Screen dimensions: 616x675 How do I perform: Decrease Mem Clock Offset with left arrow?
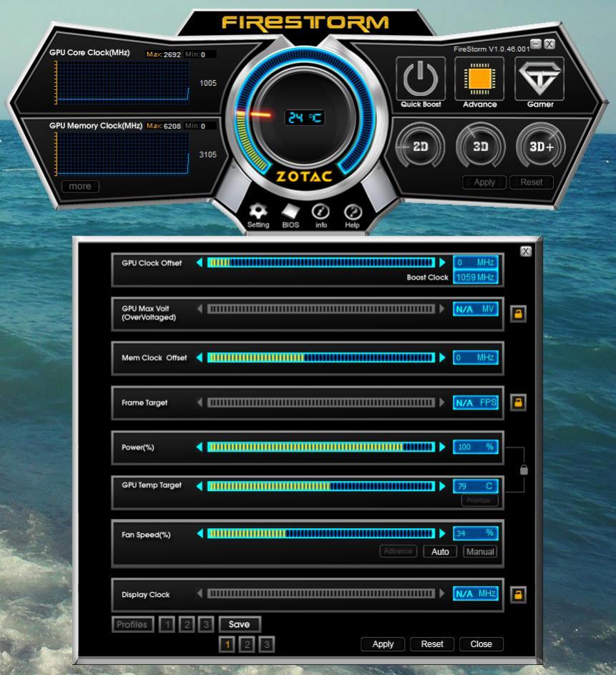click(x=199, y=357)
